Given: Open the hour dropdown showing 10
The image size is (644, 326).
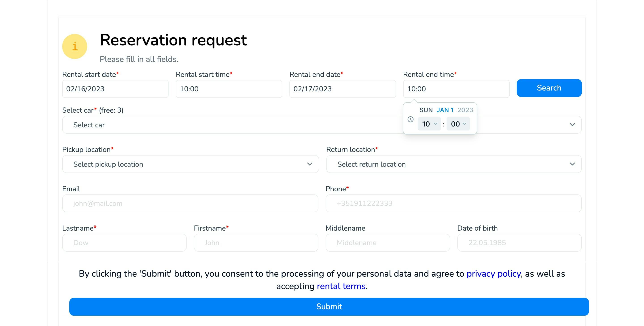Looking at the screenshot, I should pyautogui.click(x=429, y=124).
